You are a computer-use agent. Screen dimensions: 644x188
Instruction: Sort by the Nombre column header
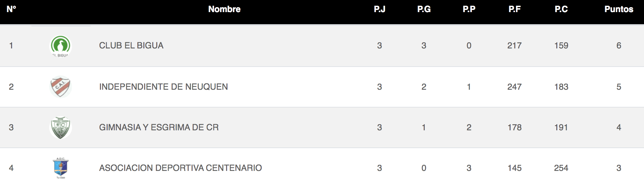point(224,9)
